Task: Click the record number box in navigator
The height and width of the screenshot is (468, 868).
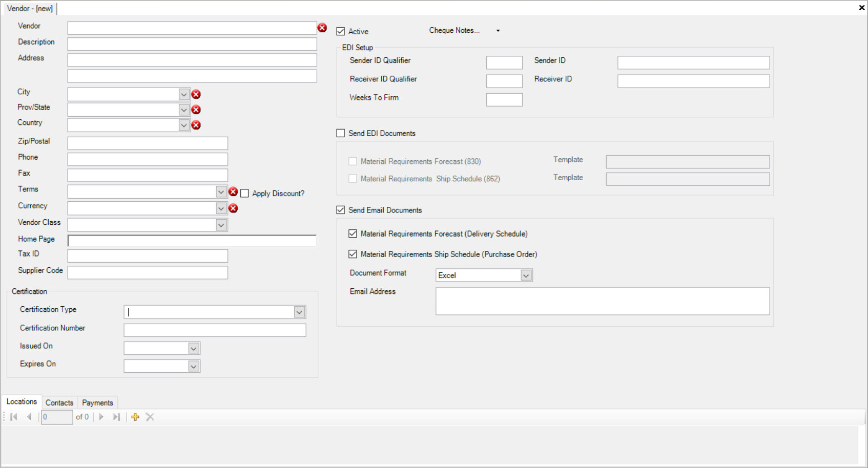Action: (57, 417)
